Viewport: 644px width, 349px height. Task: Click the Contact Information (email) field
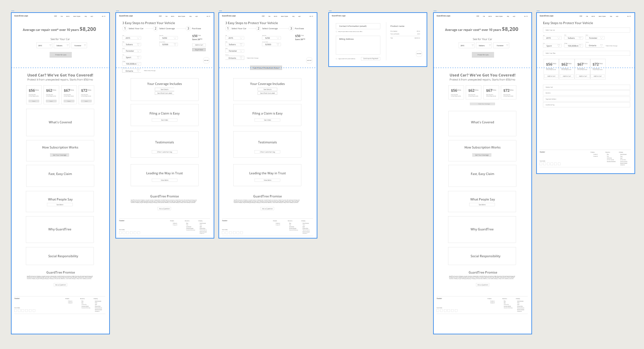pyautogui.click(x=358, y=26)
